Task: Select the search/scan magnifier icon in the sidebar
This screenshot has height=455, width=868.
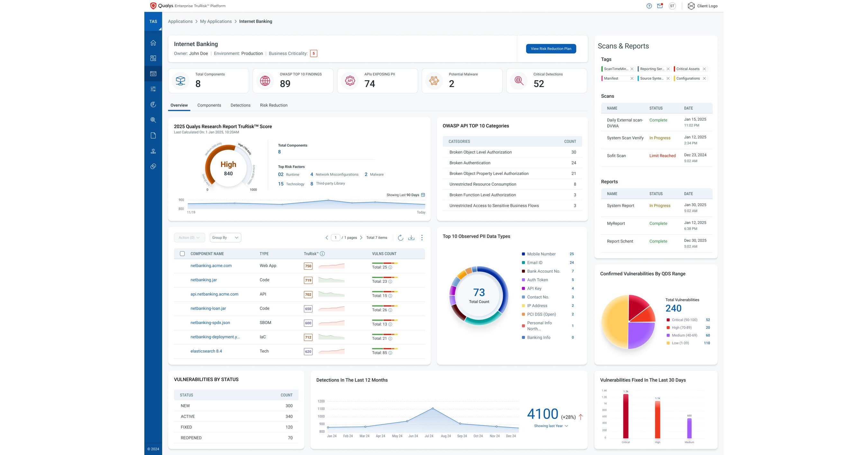Action: click(153, 120)
